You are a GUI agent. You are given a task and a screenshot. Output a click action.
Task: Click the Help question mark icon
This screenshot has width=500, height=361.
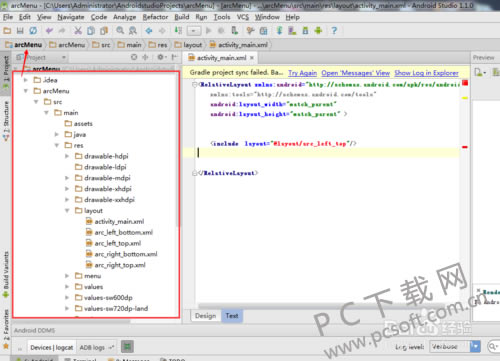(x=334, y=31)
